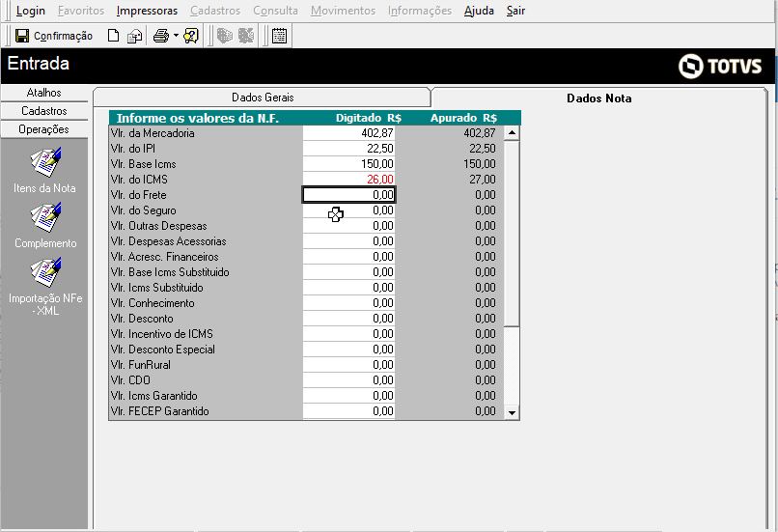Click the TOTVS logo
The image size is (778, 532).
pyautogui.click(x=720, y=66)
